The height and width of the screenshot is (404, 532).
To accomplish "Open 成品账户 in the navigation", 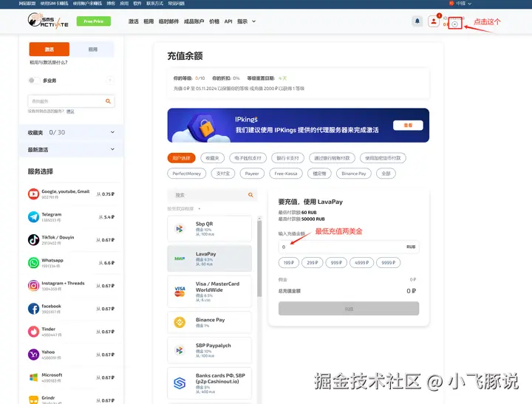I will (x=194, y=21).
